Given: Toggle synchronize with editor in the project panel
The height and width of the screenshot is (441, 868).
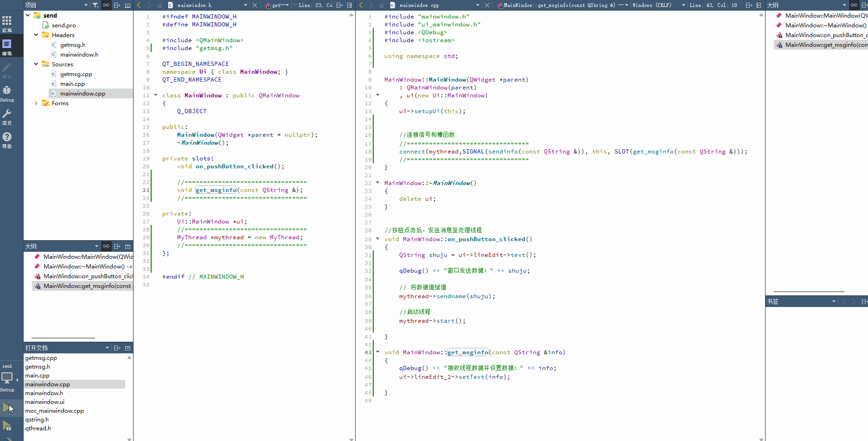Looking at the screenshot, I should [106, 5].
